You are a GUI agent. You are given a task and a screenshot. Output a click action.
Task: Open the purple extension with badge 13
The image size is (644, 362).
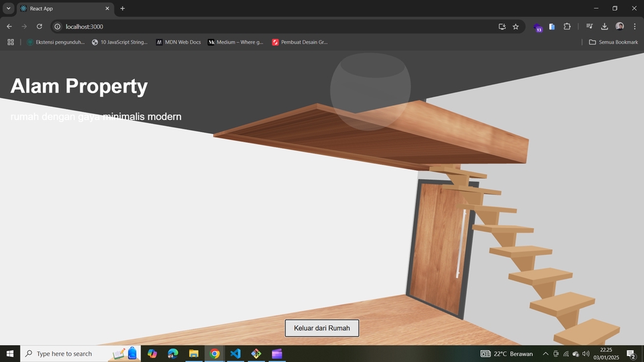pos(537,27)
